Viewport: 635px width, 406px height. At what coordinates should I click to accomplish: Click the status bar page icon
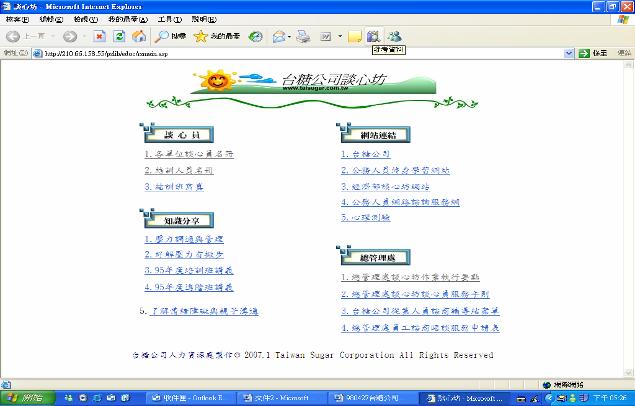pos(6,385)
